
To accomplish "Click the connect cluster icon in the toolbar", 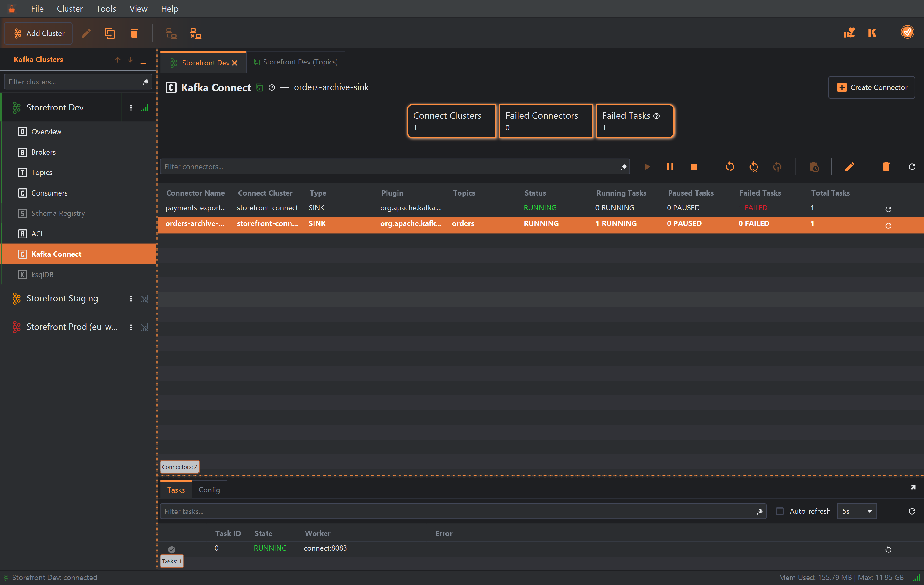I will tap(171, 33).
